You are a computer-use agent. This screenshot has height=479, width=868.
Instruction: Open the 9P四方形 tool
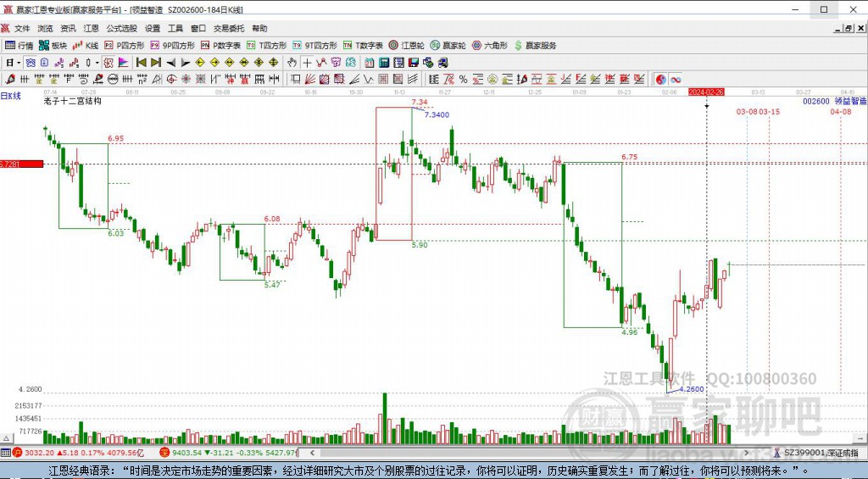tap(173, 46)
